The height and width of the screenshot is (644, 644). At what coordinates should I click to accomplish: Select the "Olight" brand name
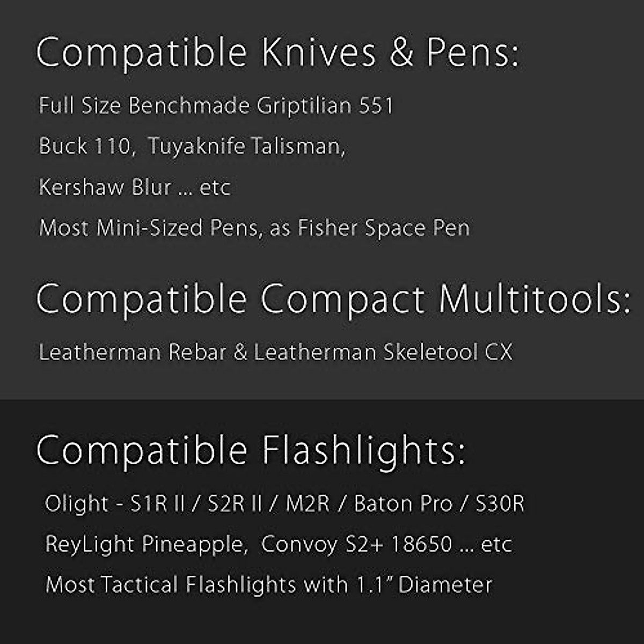point(76,504)
